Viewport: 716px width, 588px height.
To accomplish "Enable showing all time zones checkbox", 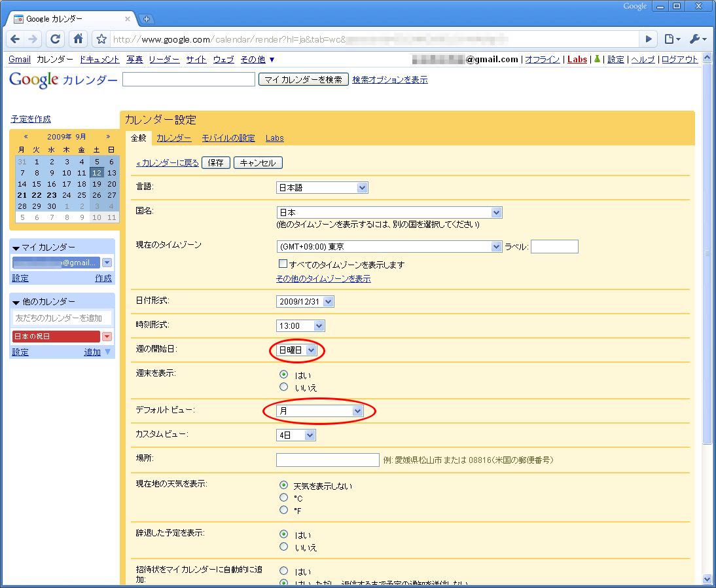I will (x=283, y=265).
